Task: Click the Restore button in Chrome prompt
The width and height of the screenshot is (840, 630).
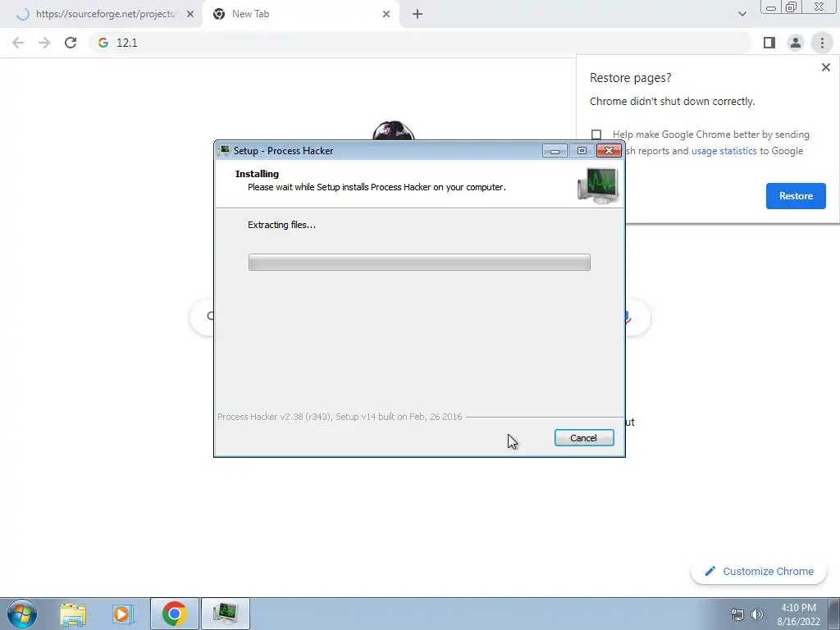Action: pos(796,196)
